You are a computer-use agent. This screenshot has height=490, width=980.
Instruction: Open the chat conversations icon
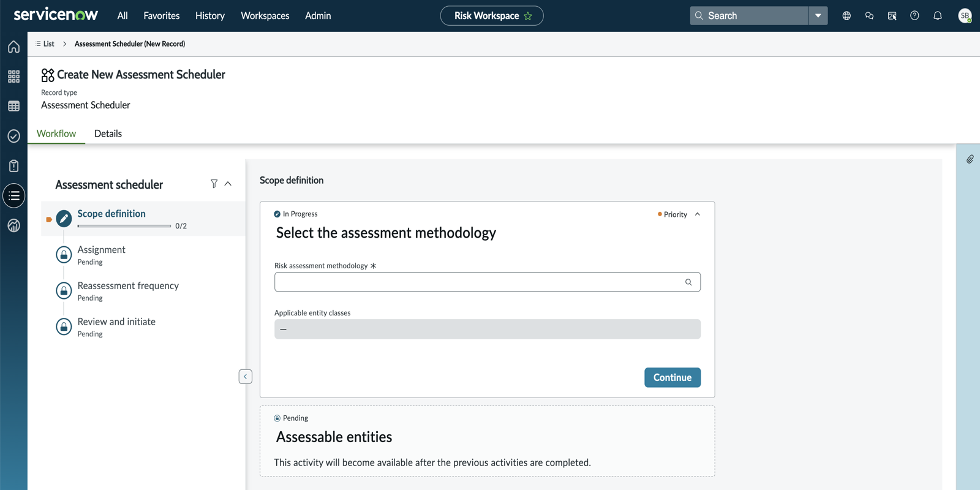[869, 16]
